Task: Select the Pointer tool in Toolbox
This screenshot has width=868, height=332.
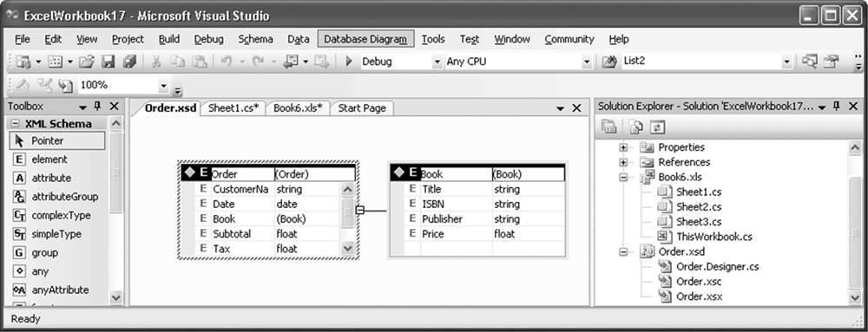Action: [x=57, y=140]
